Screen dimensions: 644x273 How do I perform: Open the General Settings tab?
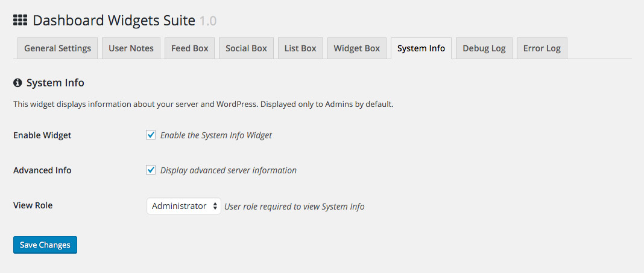pos(57,48)
